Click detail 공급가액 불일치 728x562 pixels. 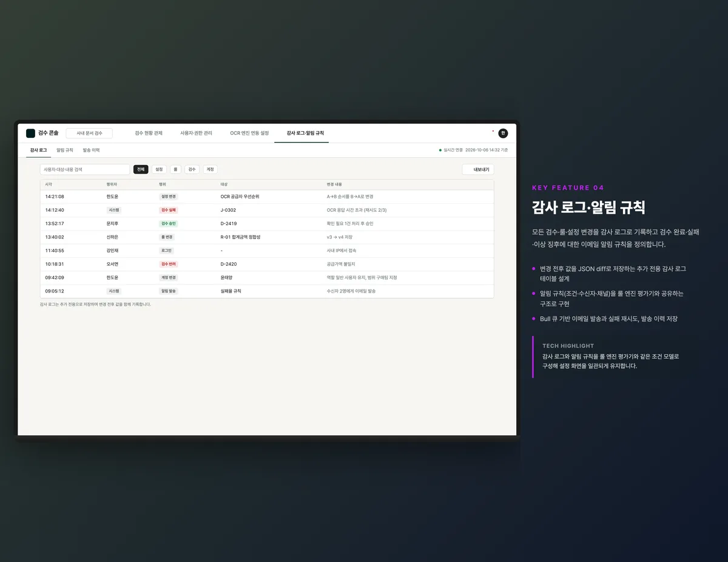coord(341,264)
